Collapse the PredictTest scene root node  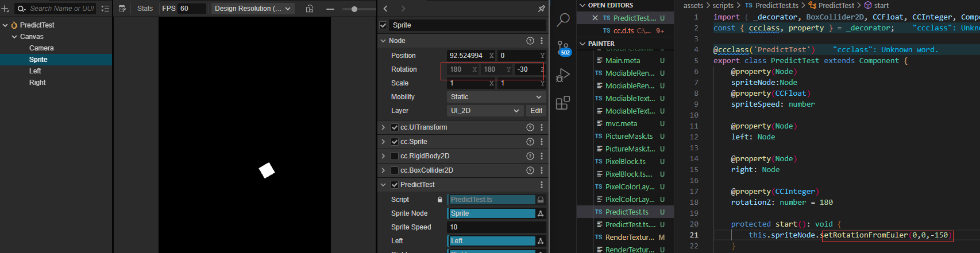point(5,25)
